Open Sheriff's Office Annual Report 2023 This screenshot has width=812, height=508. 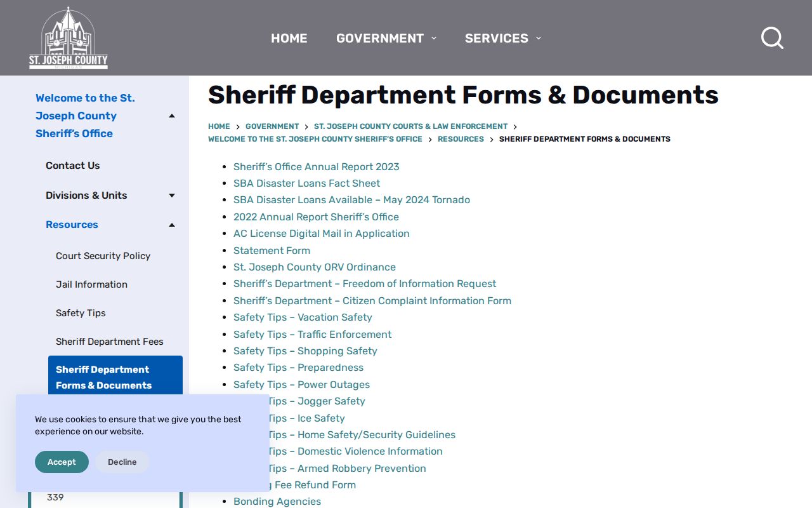tap(317, 167)
